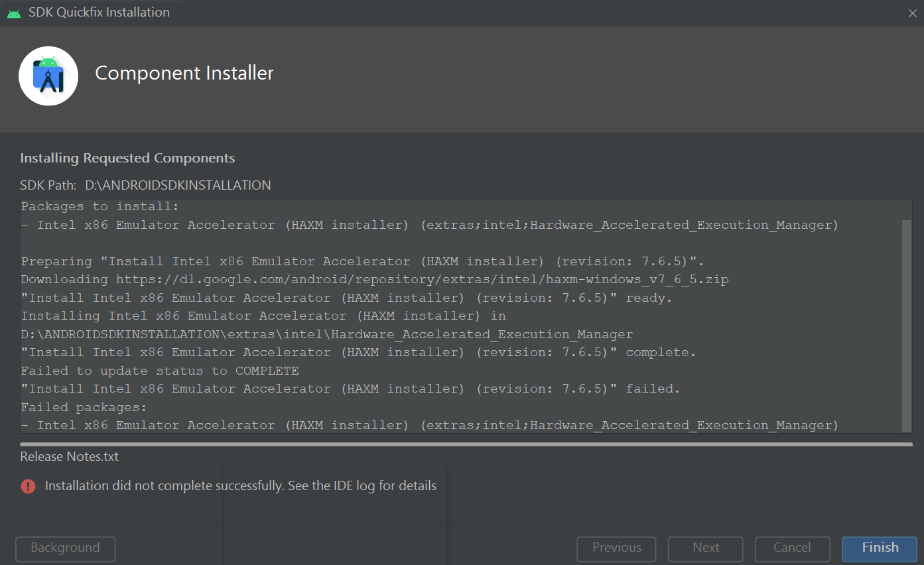Image resolution: width=924 pixels, height=565 pixels.
Task: Click the red error alert icon
Action: click(x=27, y=486)
